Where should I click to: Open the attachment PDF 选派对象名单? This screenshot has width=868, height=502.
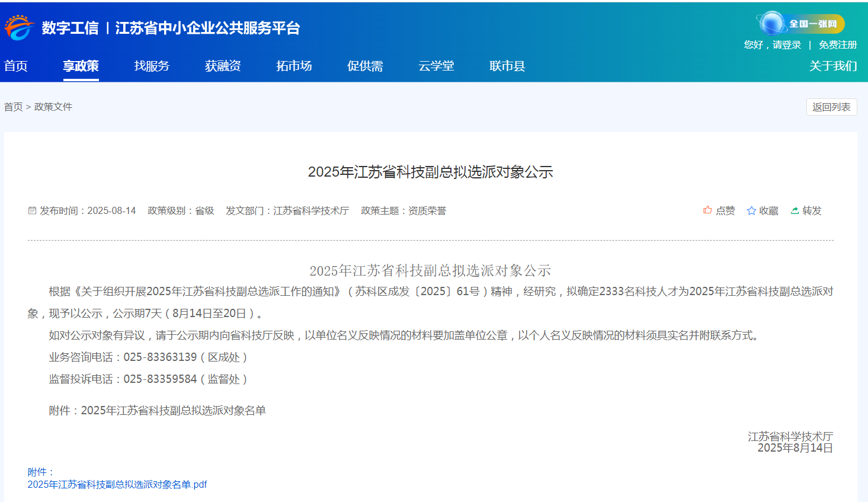pos(117,484)
